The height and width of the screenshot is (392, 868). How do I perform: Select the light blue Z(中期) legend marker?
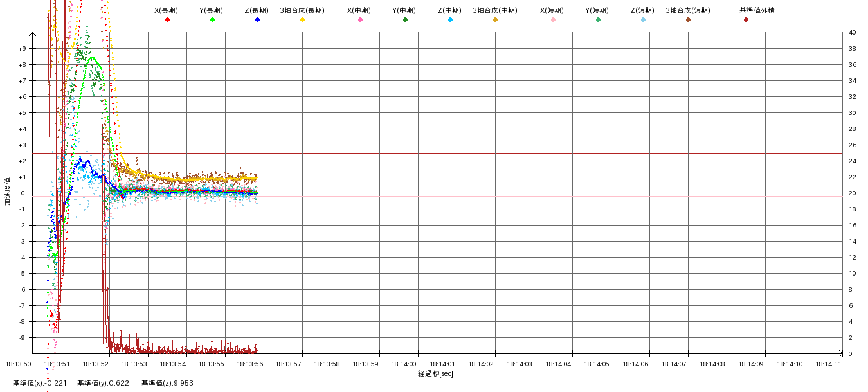click(450, 20)
